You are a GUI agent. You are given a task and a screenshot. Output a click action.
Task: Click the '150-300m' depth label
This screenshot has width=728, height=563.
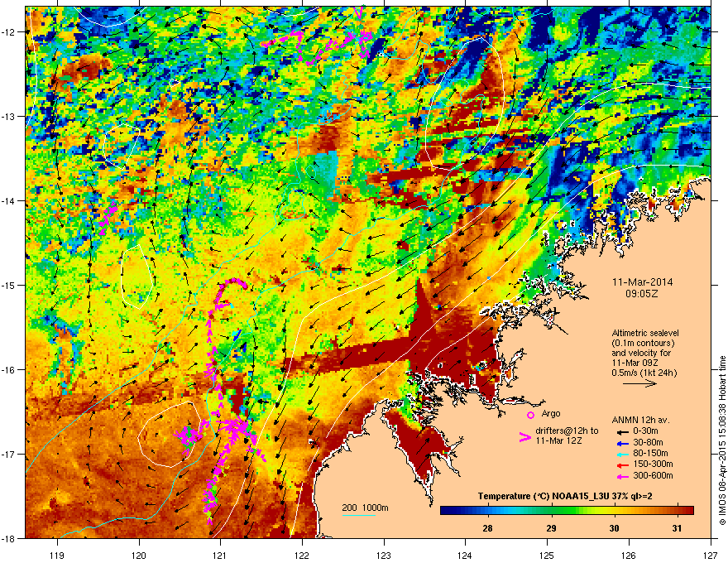(653, 464)
